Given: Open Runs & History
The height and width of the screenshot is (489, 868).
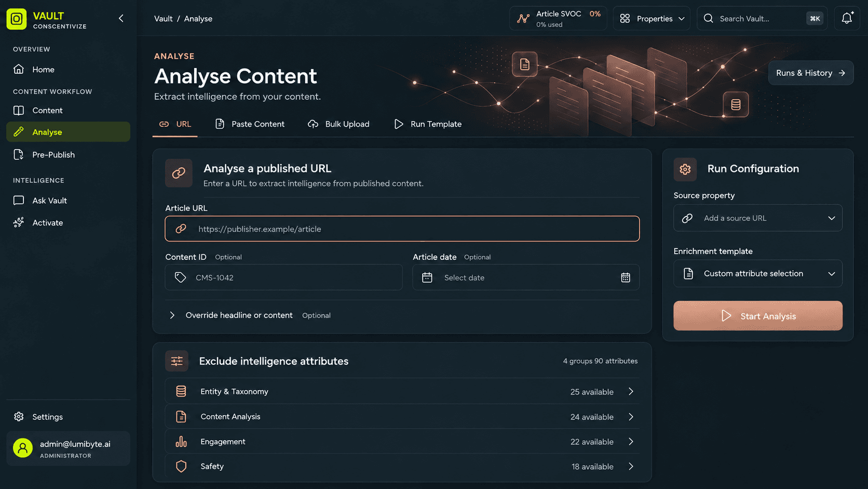Looking at the screenshot, I should (811, 73).
